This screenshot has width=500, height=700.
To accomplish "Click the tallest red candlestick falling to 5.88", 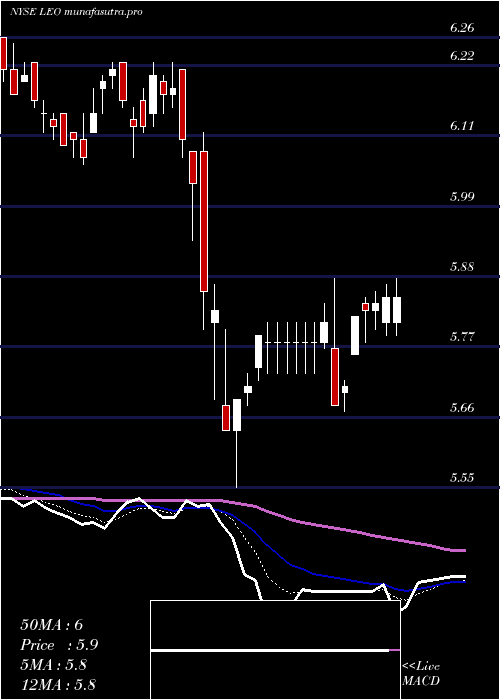I will [204, 221].
